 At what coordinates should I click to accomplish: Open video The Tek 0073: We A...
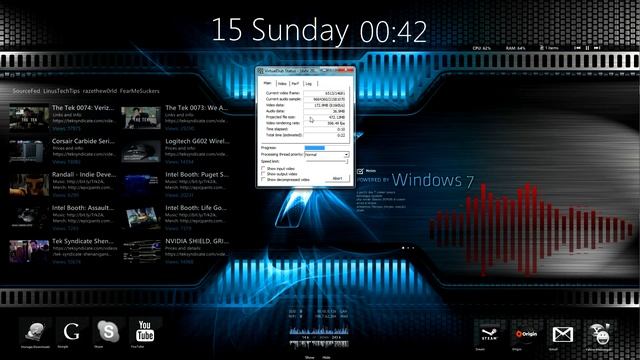click(197, 108)
